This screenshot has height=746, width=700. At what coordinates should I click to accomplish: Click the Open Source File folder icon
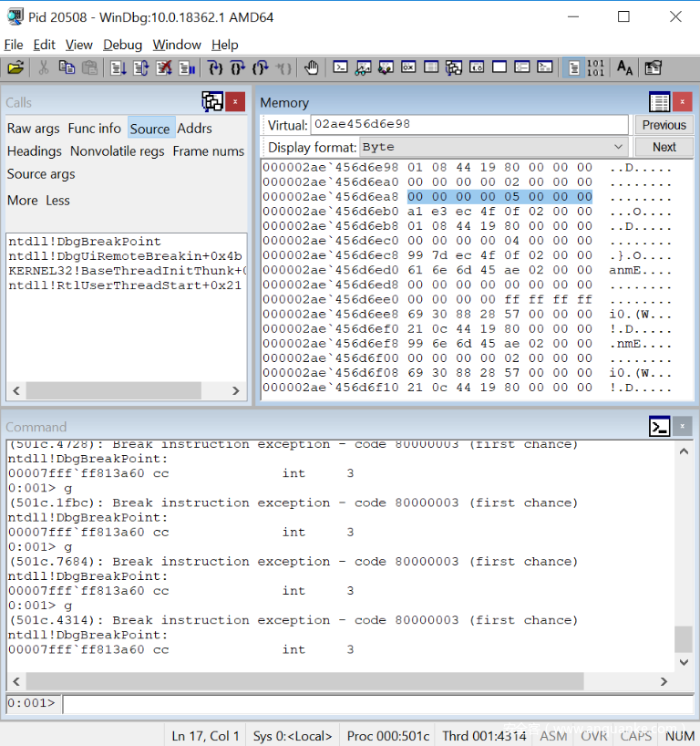(x=15, y=67)
